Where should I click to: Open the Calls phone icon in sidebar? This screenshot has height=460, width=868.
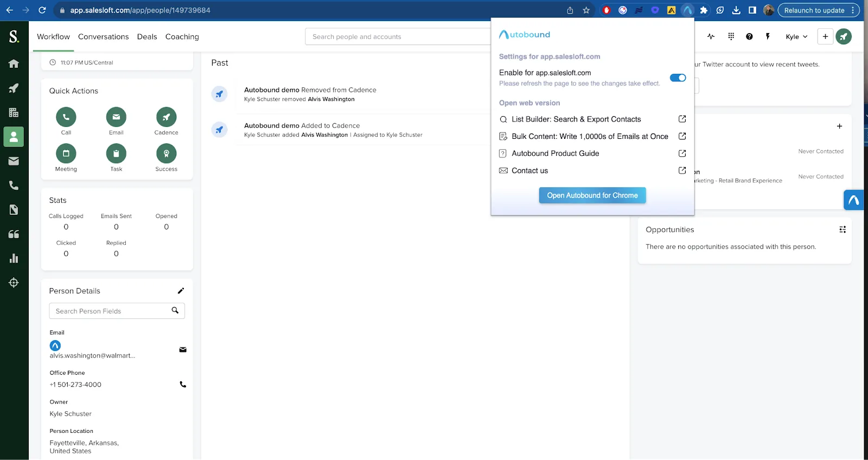pos(14,186)
